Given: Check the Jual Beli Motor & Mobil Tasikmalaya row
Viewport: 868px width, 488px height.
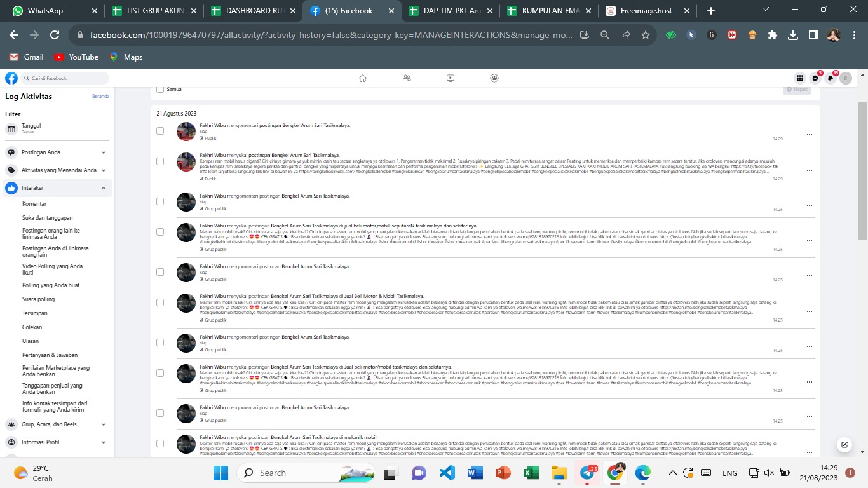Looking at the screenshot, I should pos(160,302).
